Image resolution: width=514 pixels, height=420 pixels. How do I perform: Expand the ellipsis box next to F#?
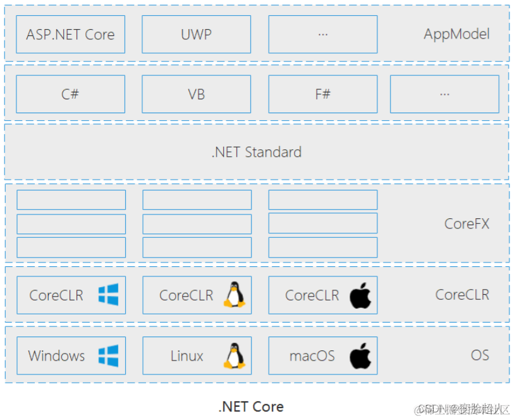click(444, 94)
